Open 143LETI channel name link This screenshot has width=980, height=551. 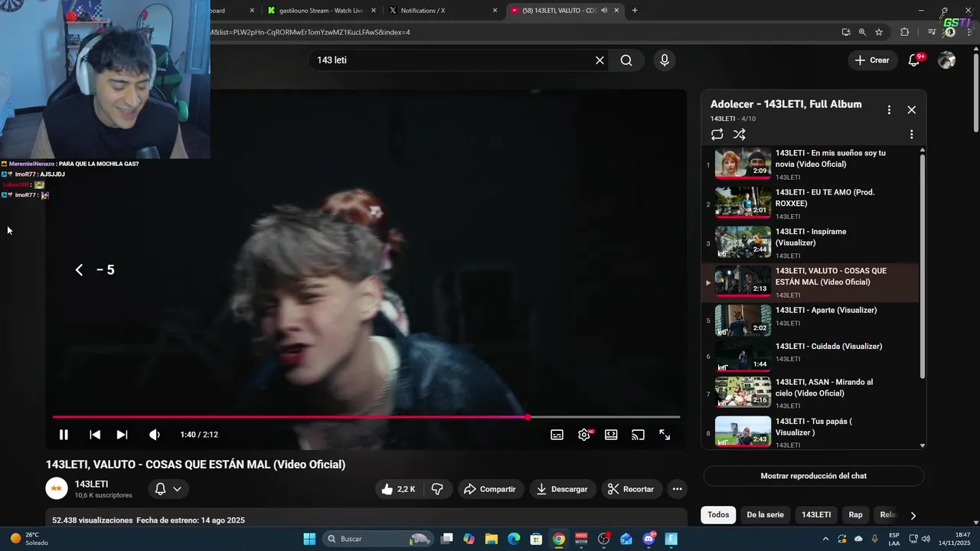pyautogui.click(x=91, y=484)
